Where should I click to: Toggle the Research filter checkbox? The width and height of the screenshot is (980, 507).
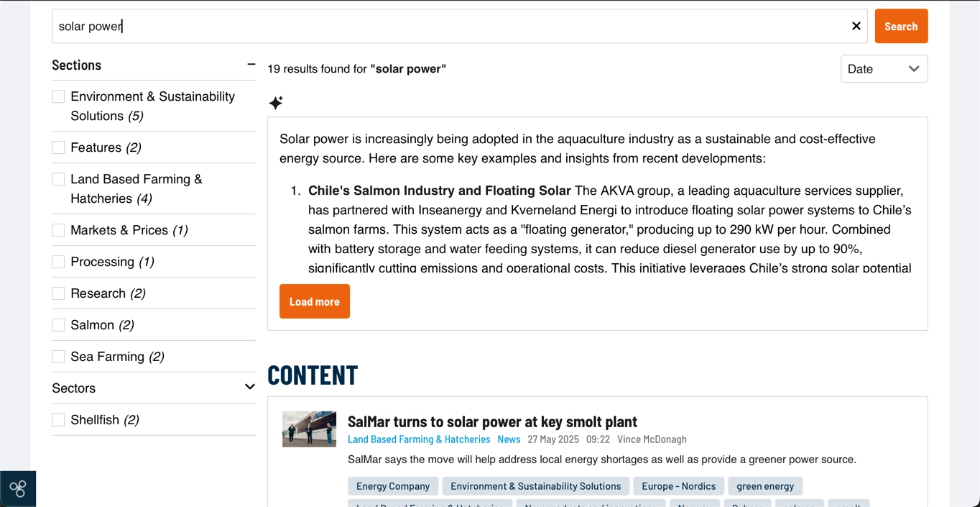pos(58,293)
